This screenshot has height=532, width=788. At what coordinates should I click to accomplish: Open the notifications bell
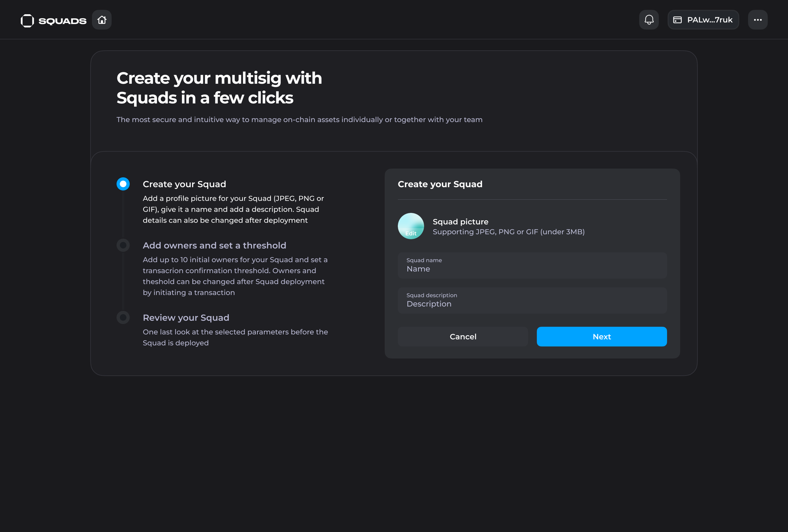tap(649, 20)
